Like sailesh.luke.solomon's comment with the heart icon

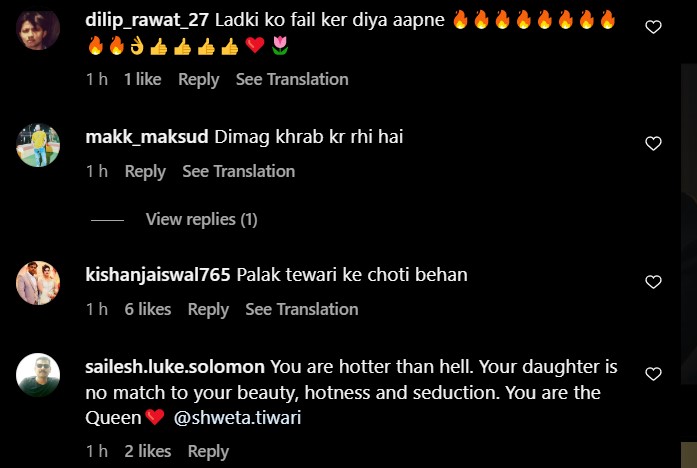[653, 374]
